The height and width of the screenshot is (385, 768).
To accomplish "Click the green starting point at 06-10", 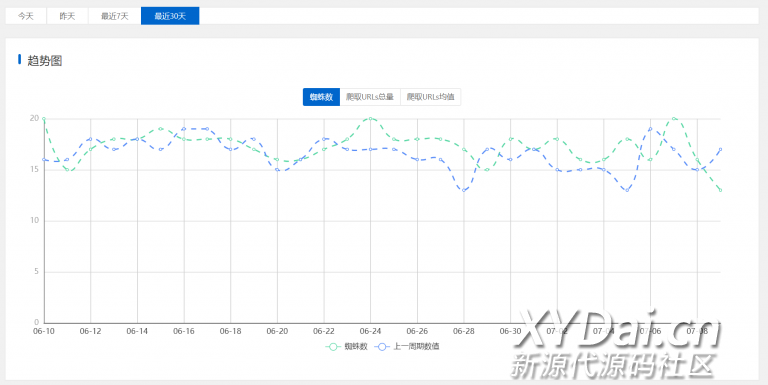I will tap(44, 119).
